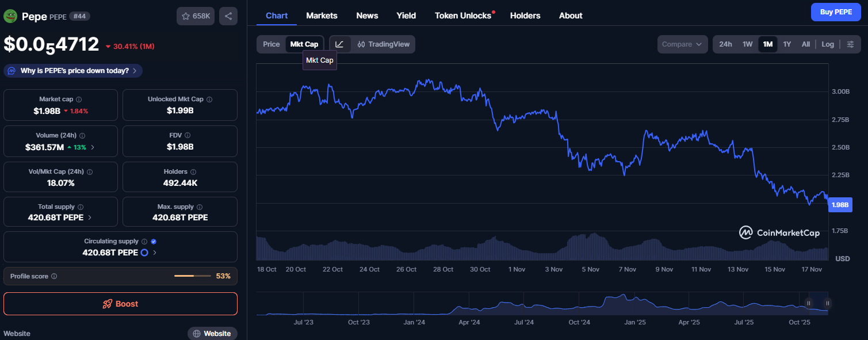Open the Markets tab
Image resolution: width=868 pixels, height=340 pixels.
[322, 16]
